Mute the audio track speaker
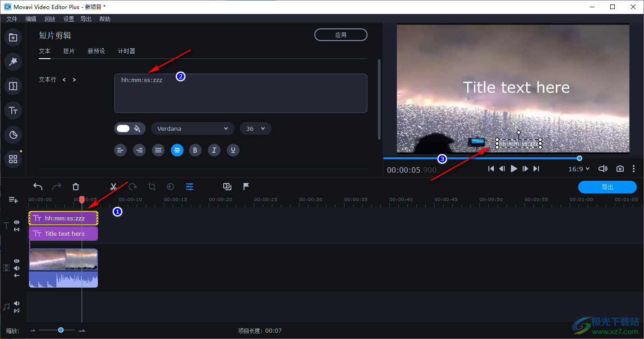Image resolution: width=644 pixels, height=339 pixels. click(x=17, y=303)
